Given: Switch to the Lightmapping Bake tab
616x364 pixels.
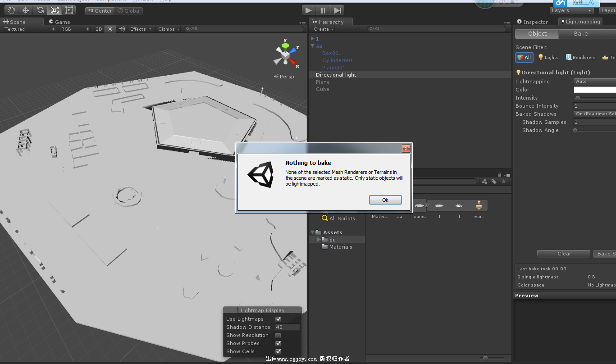Looking at the screenshot, I should [581, 34].
